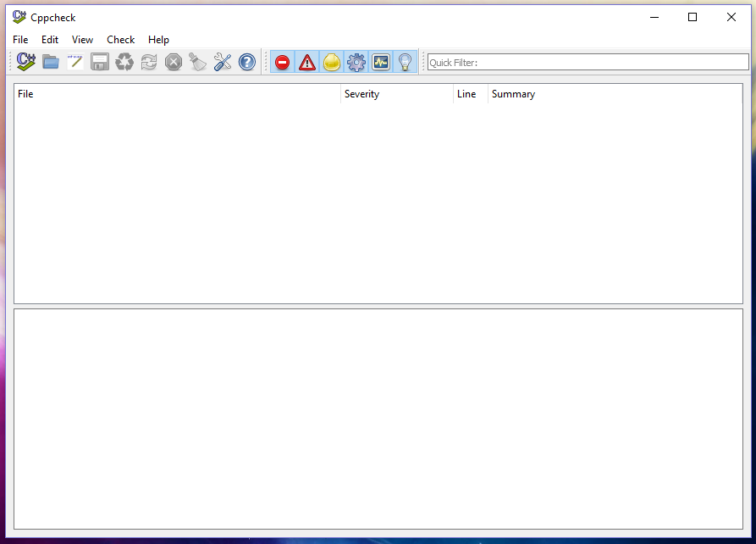Clear results with the broom icon
The height and width of the screenshot is (544, 756).
(x=198, y=62)
